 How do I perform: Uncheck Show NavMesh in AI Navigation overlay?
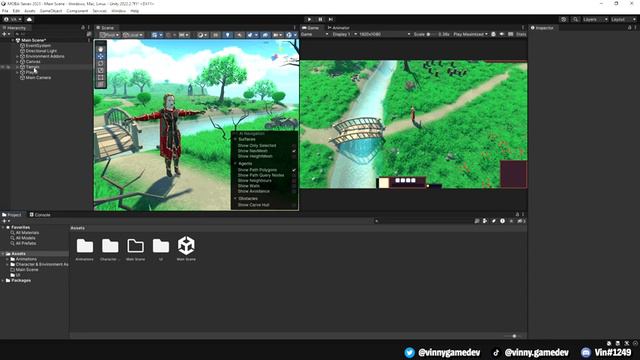pyautogui.click(x=294, y=151)
